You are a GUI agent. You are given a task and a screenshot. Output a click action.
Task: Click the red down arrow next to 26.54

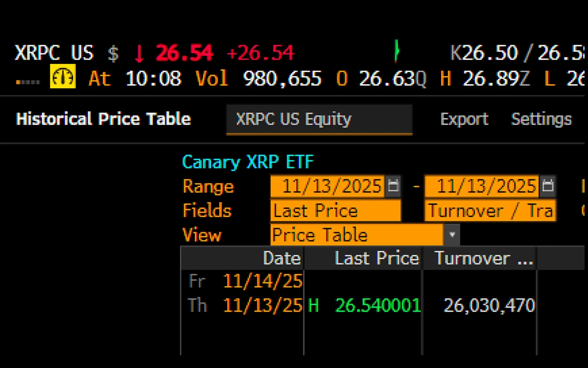coord(139,53)
